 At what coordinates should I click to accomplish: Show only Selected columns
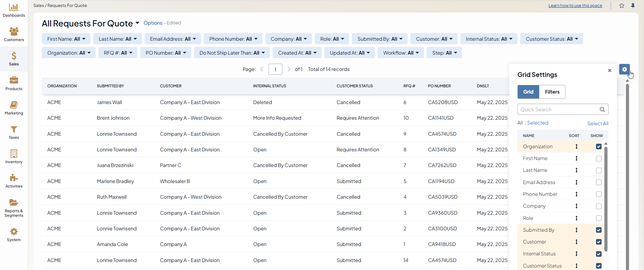[537, 123]
